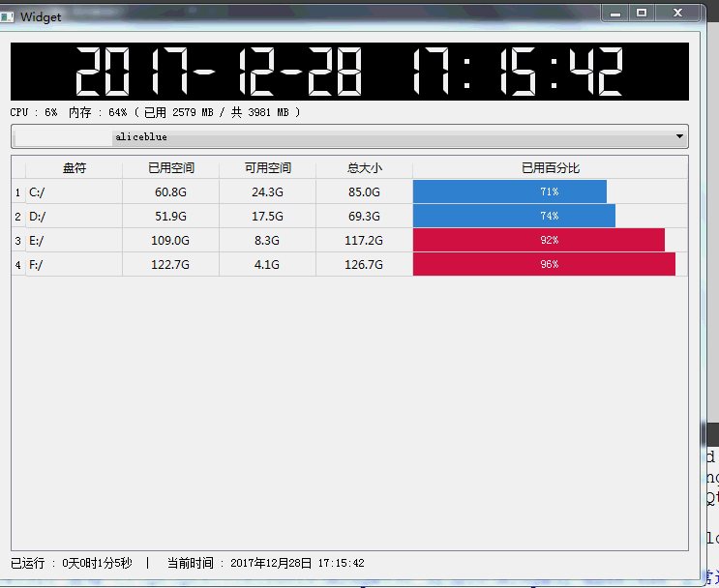
Task: Click the 126.7G total size cell
Action: (x=365, y=265)
